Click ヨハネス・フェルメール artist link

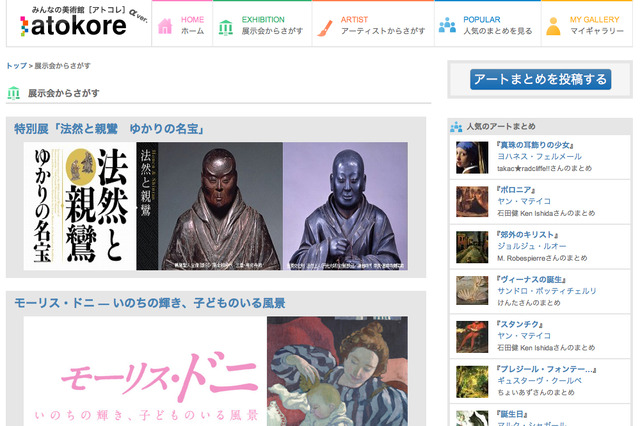click(x=539, y=157)
